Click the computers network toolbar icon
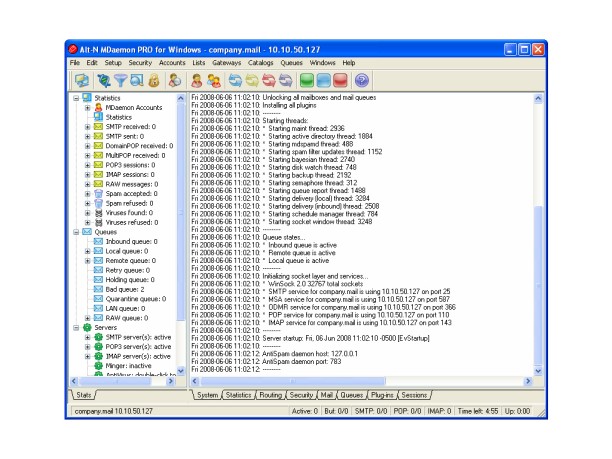612x459 pixels. (82, 80)
